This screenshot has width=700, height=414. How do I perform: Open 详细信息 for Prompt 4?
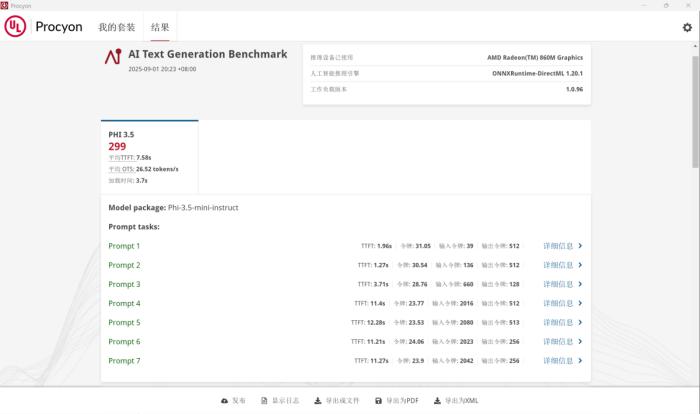point(558,303)
